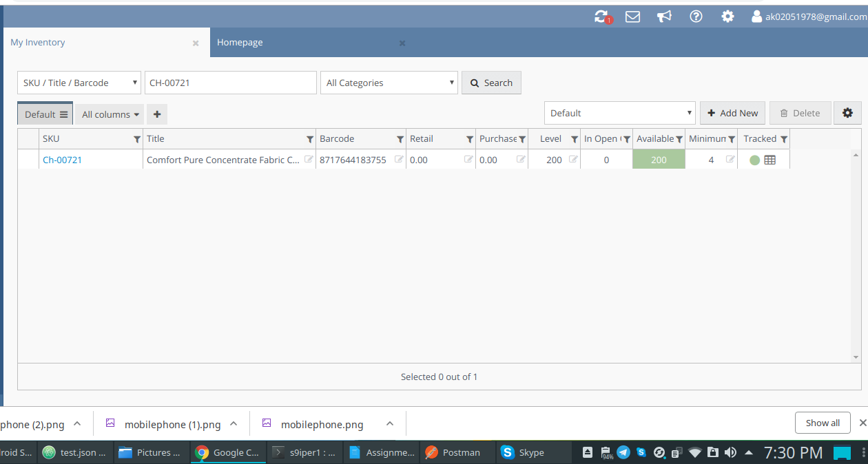Open account menu ak02051978@gmail.com
This screenshot has height=464, width=868.
(809, 17)
